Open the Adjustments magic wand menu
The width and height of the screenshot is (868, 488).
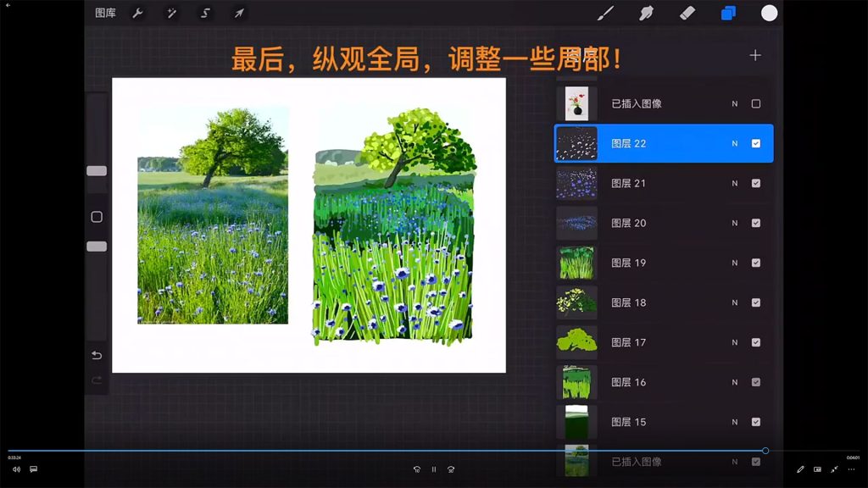click(171, 13)
